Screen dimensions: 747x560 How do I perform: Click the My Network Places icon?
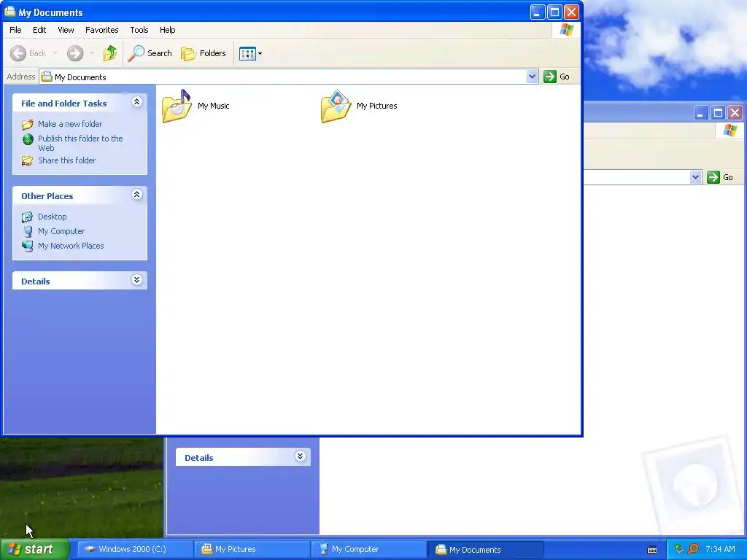pos(28,246)
